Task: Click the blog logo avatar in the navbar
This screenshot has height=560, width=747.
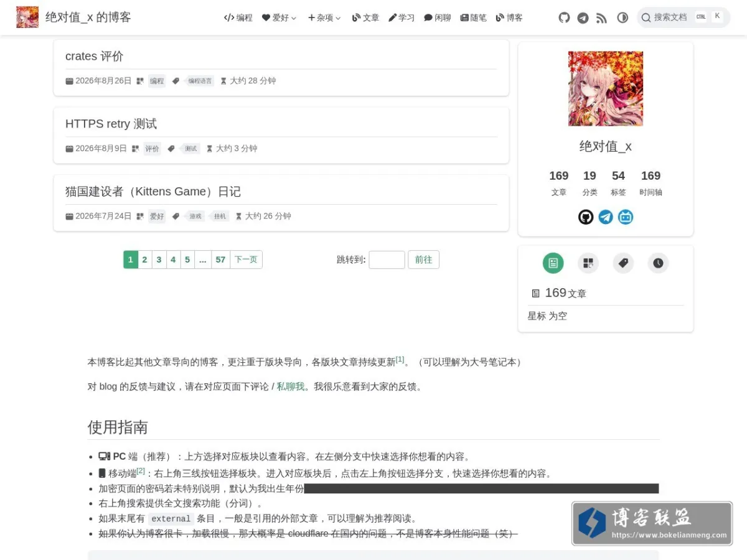Action: pyautogui.click(x=27, y=17)
